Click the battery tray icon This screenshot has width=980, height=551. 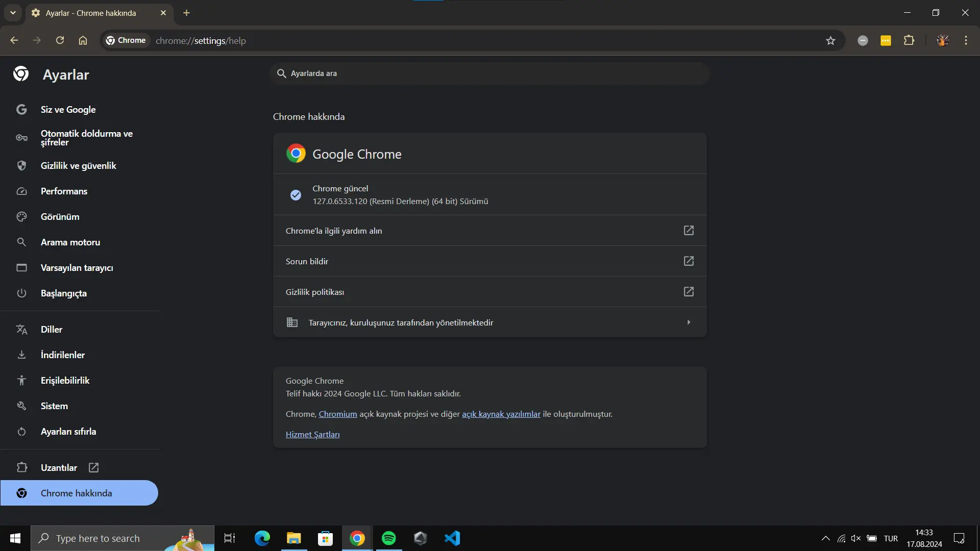872,538
